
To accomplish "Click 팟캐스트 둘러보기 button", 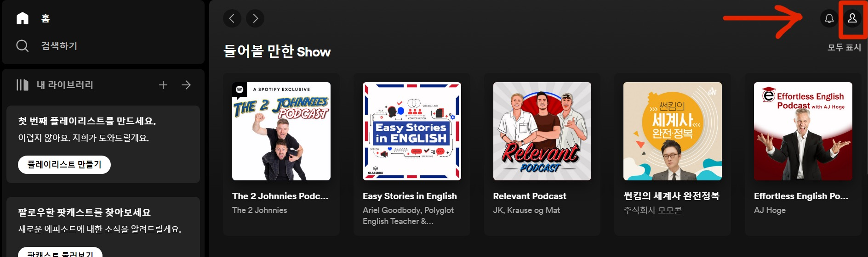I will coord(60,252).
